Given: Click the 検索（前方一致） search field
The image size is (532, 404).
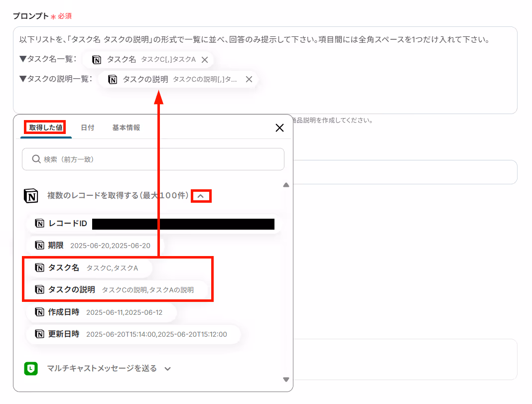Looking at the screenshot, I should click(x=153, y=159).
